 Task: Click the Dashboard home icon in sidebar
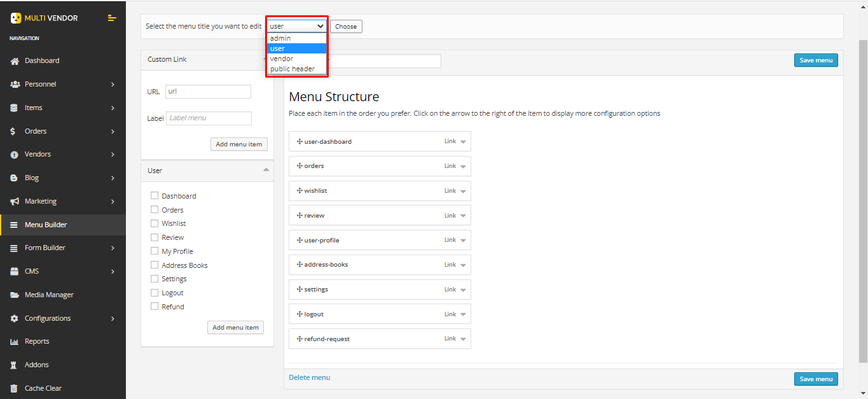[14, 61]
